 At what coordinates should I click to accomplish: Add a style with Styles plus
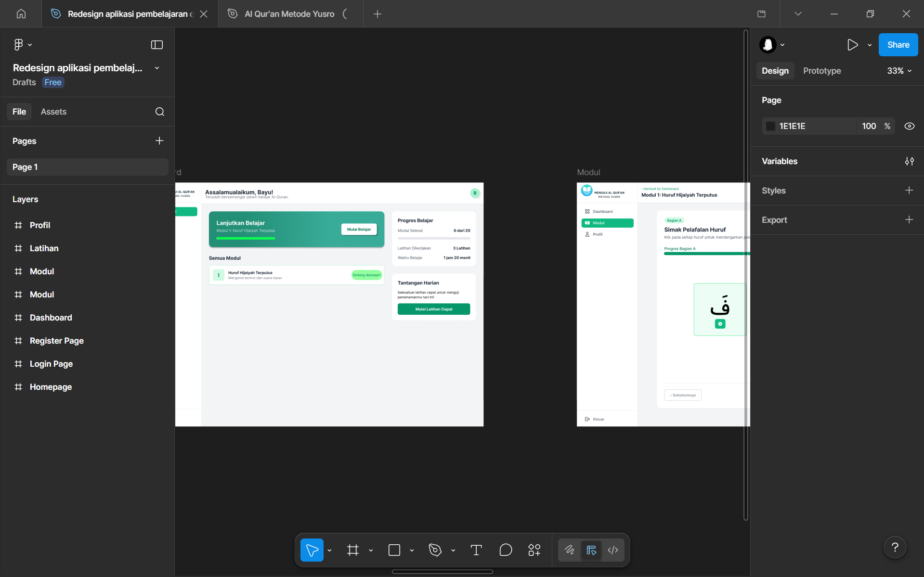point(909,190)
